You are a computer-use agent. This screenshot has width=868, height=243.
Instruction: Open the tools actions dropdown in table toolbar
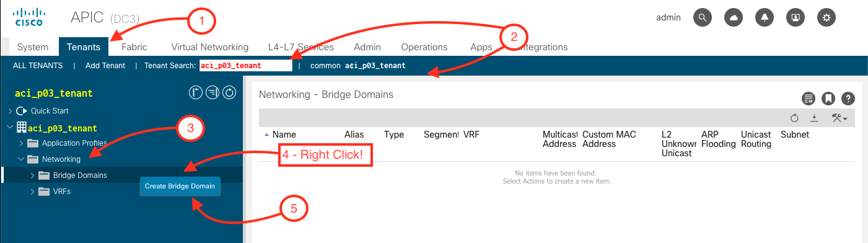tap(840, 118)
